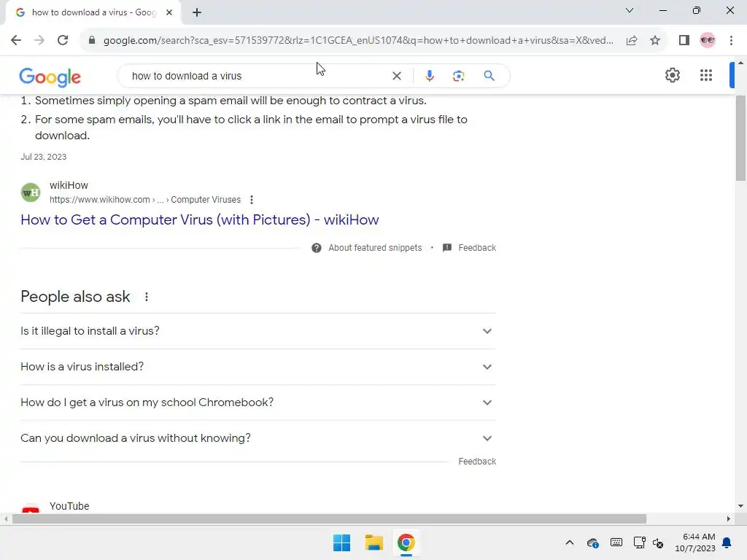Search by image with Google Lens

[458, 76]
